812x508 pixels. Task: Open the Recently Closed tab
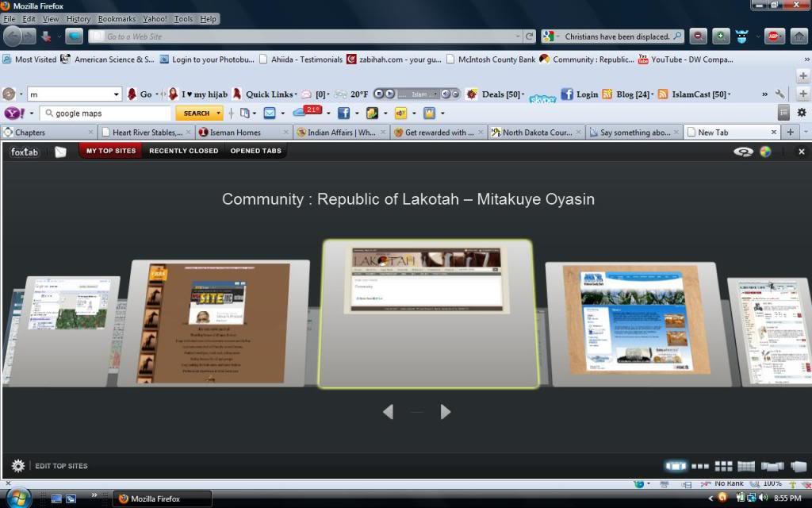coord(184,151)
